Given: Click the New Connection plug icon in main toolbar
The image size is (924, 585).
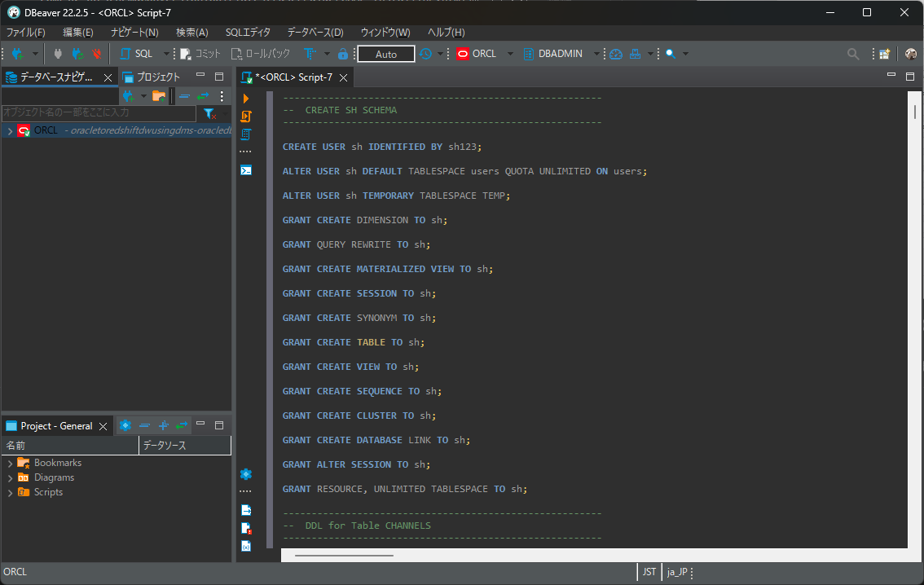Looking at the screenshot, I should click(x=18, y=54).
